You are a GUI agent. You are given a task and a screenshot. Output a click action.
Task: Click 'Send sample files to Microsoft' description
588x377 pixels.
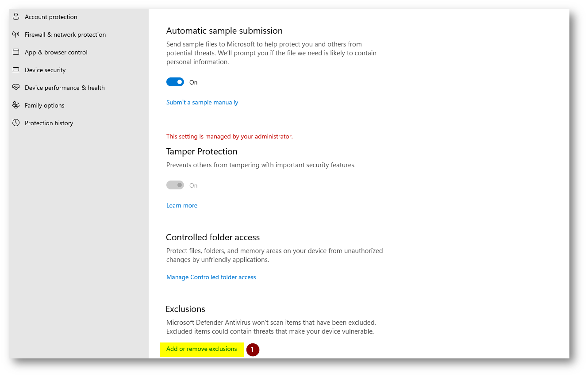point(271,53)
